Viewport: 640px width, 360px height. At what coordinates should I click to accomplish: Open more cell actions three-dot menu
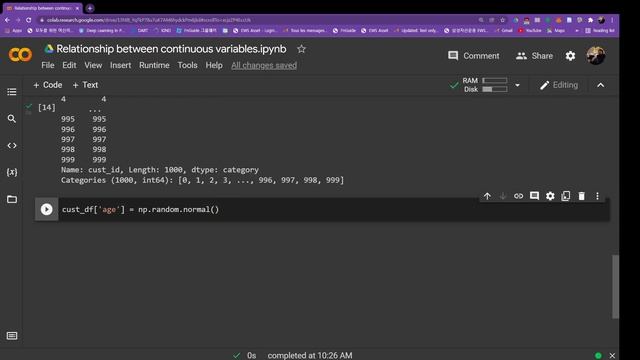tap(597, 196)
